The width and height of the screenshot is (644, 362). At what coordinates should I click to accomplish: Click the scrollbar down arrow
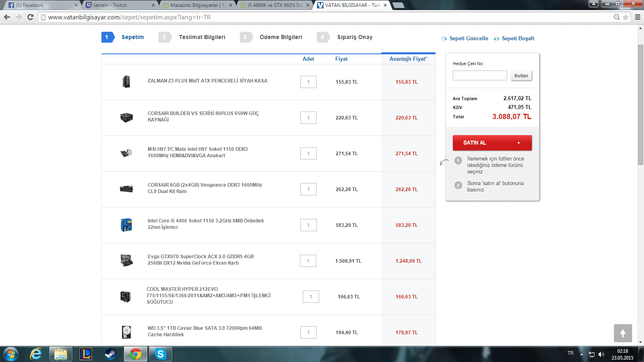coord(640,343)
